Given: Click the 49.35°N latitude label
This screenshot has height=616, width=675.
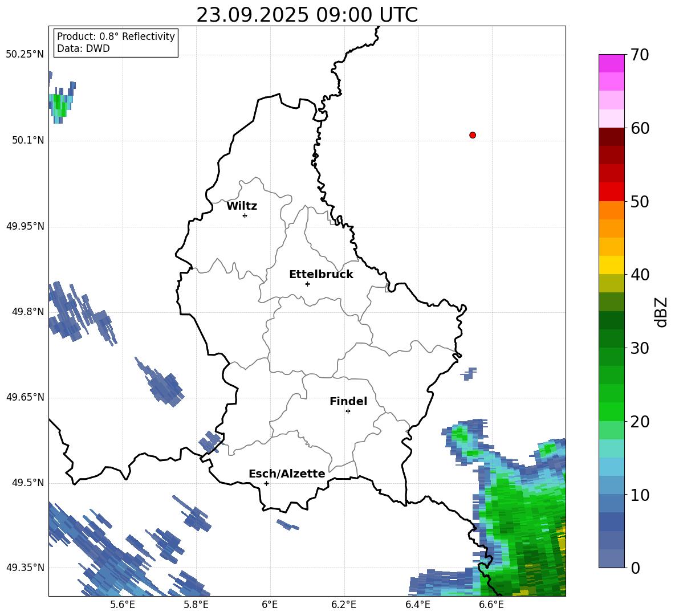Looking at the screenshot, I should click(x=25, y=568).
